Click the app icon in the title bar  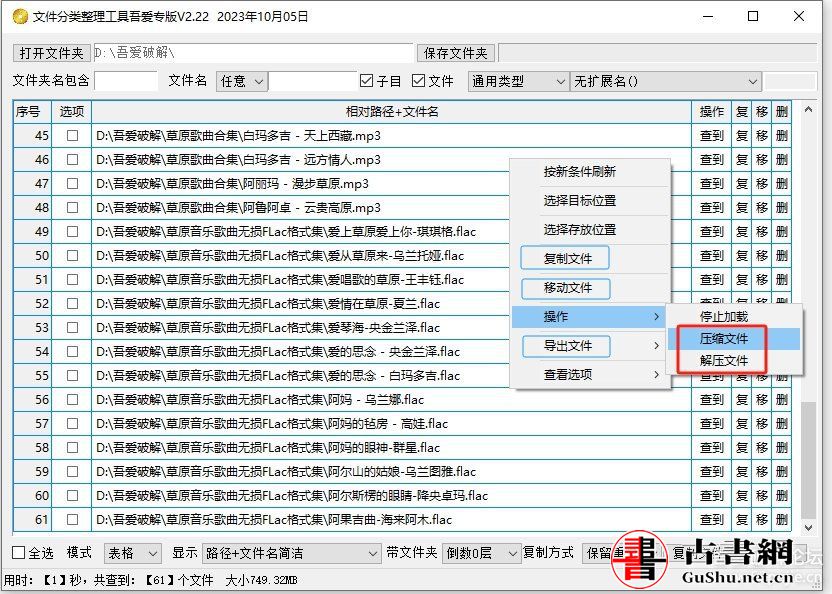[x=18, y=17]
